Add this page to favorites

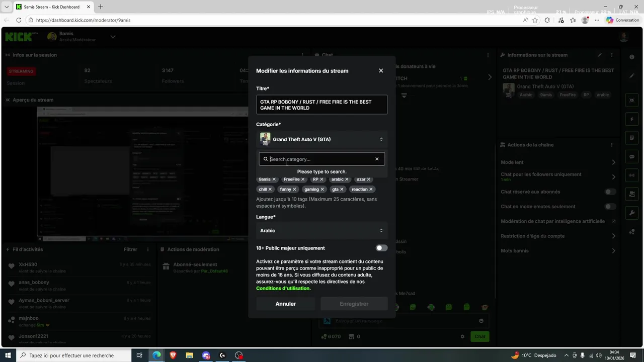(x=535, y=20)
